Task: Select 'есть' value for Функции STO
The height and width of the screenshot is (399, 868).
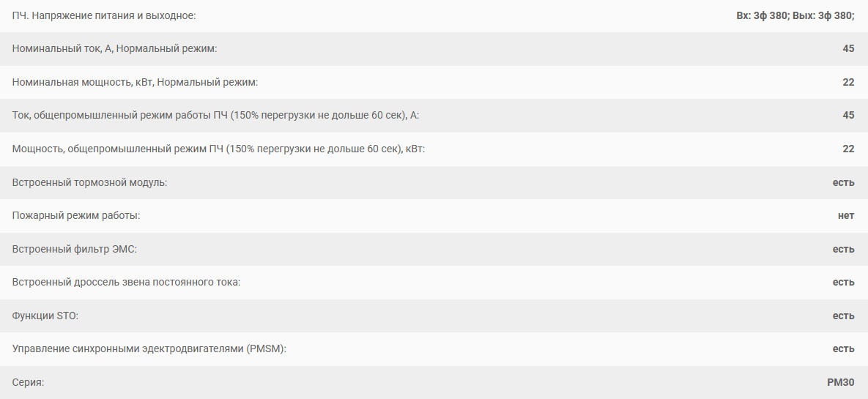Action: click(x=844, y=316)
